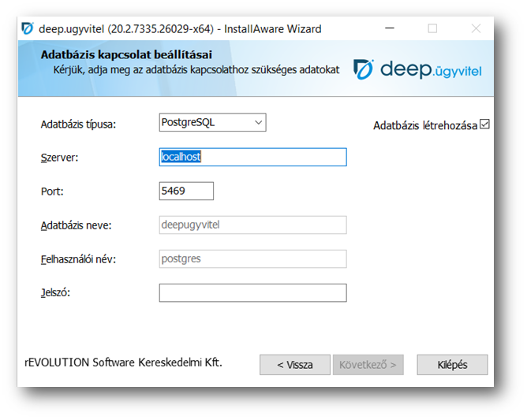
Task: Focus the Port field showing 5469
Action: pyautogui.click(x=186, y=191)
